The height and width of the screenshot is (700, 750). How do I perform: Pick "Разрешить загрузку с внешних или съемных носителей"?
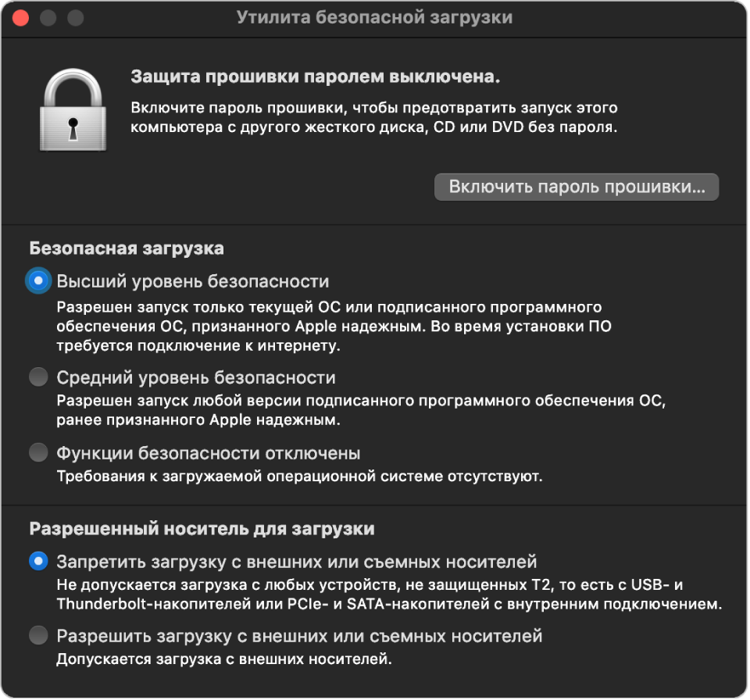coord(37,636)
